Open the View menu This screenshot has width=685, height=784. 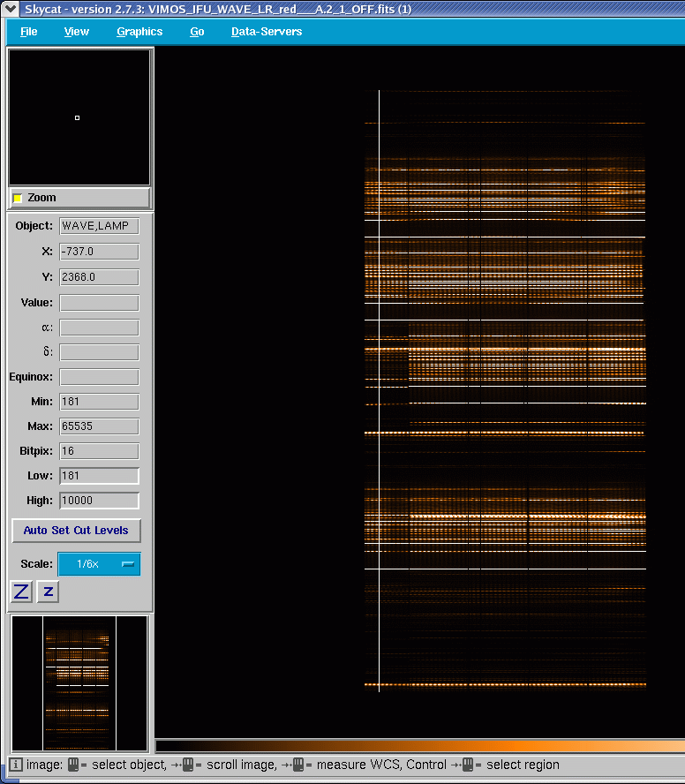point(77,32)
